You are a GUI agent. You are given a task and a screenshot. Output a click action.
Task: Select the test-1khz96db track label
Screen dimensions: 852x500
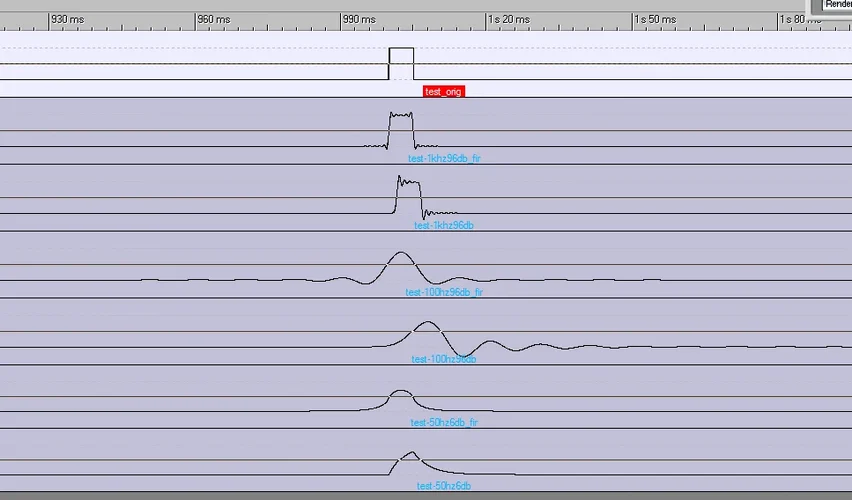(444, 225)
